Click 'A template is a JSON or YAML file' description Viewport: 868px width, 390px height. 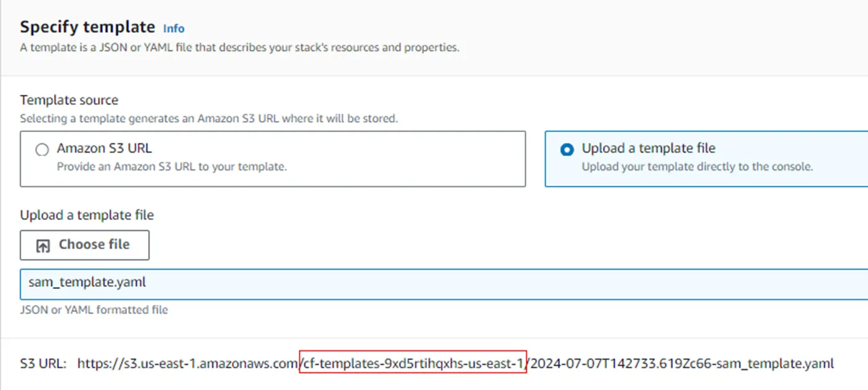tap(239, 47)
